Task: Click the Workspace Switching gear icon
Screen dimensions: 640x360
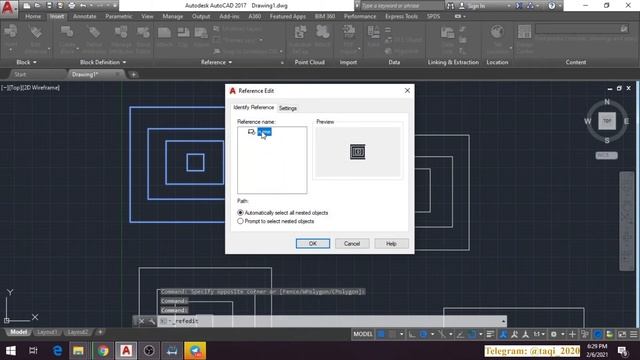Action: [x=553, y=334]
